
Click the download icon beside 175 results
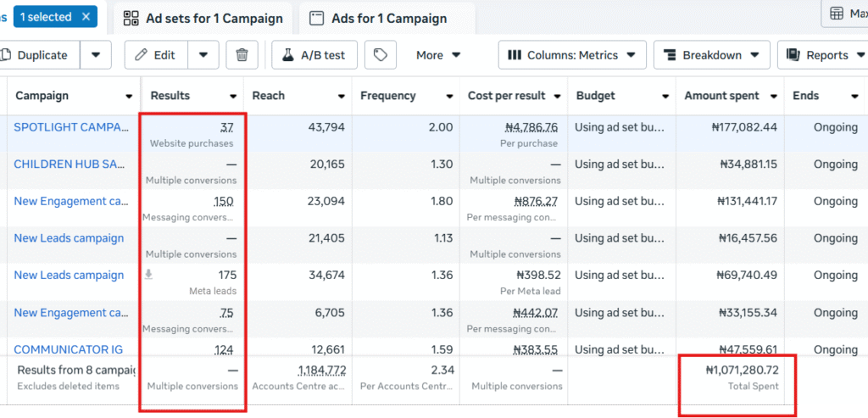[149, 275]
